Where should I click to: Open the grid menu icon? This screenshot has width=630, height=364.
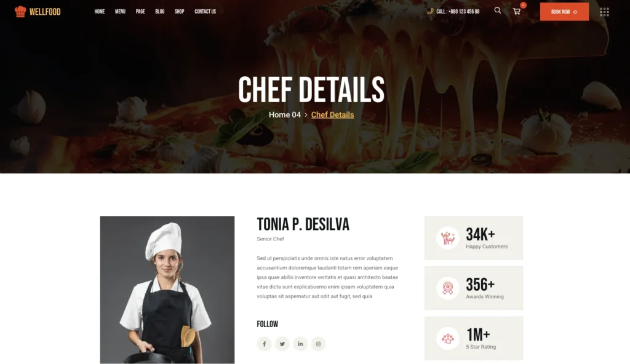tap(604, 12)
